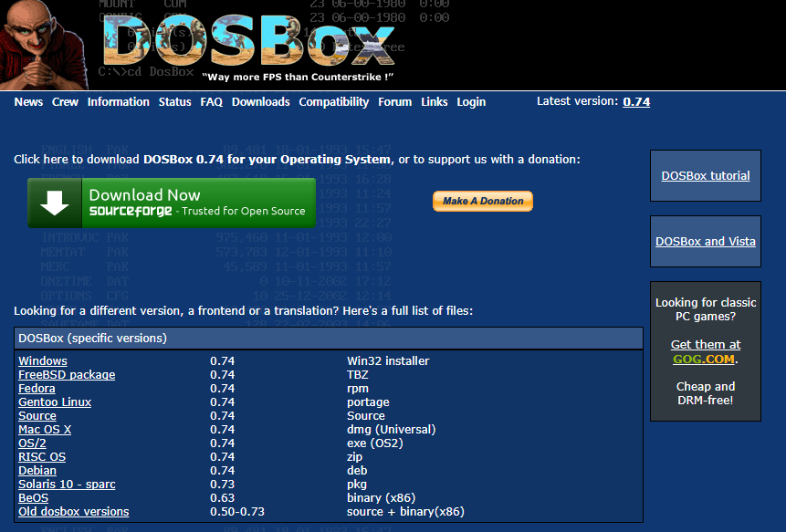Click the source + binary(x86) text
Image resolution: width=786 pixels, height=532 pixels.
(405, 511)
